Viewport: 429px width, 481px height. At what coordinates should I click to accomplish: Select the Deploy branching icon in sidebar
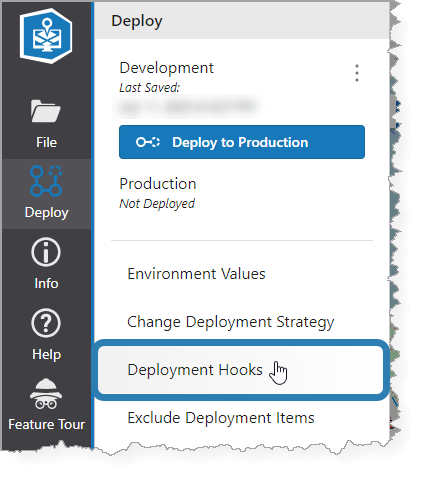pyautogui.click(x=46, y=181)
